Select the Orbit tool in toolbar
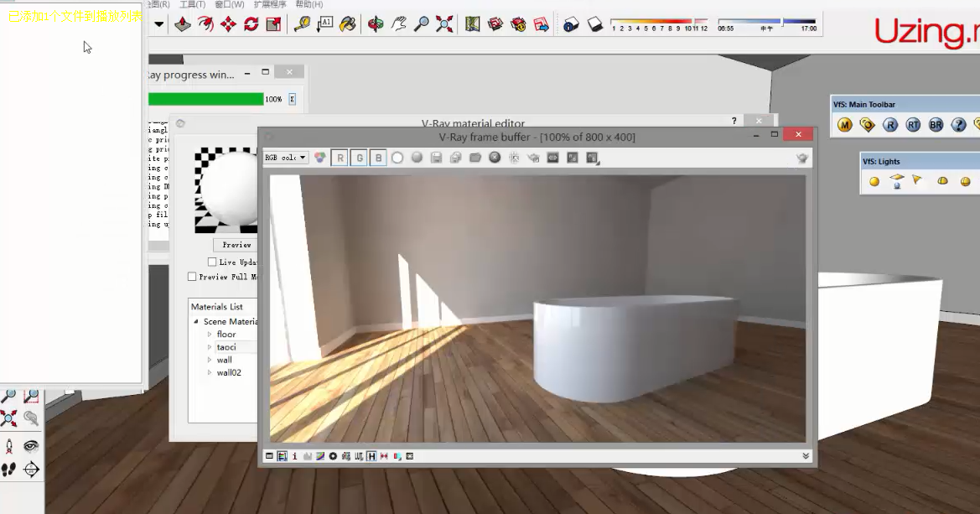980x514 pixels. [x=376, y=24]
